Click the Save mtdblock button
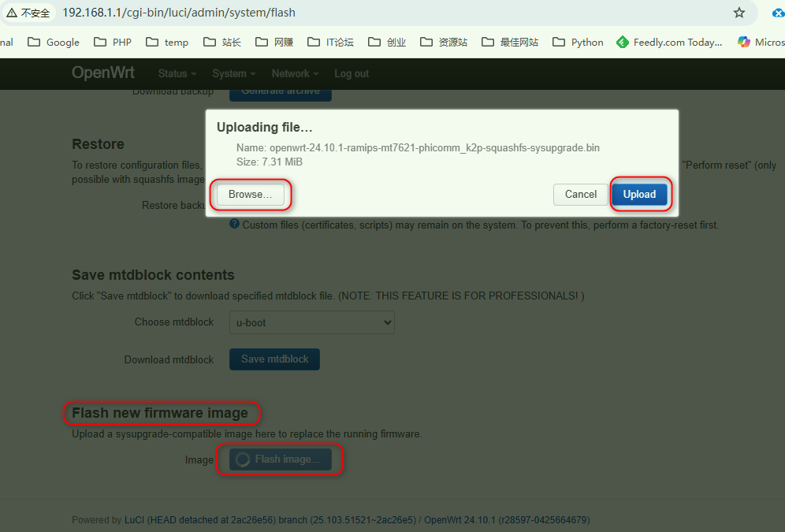 (x=274, y=359)
